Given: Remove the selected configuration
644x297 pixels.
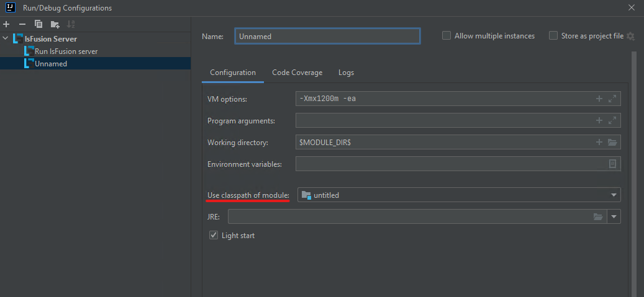Looking at the screenshot, I should click(22, 24).
